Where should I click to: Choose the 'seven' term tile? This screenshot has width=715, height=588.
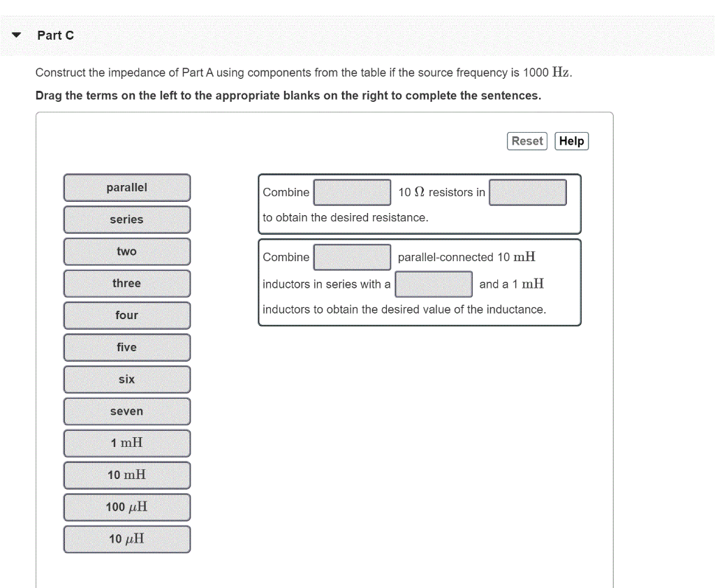point(126,411)
